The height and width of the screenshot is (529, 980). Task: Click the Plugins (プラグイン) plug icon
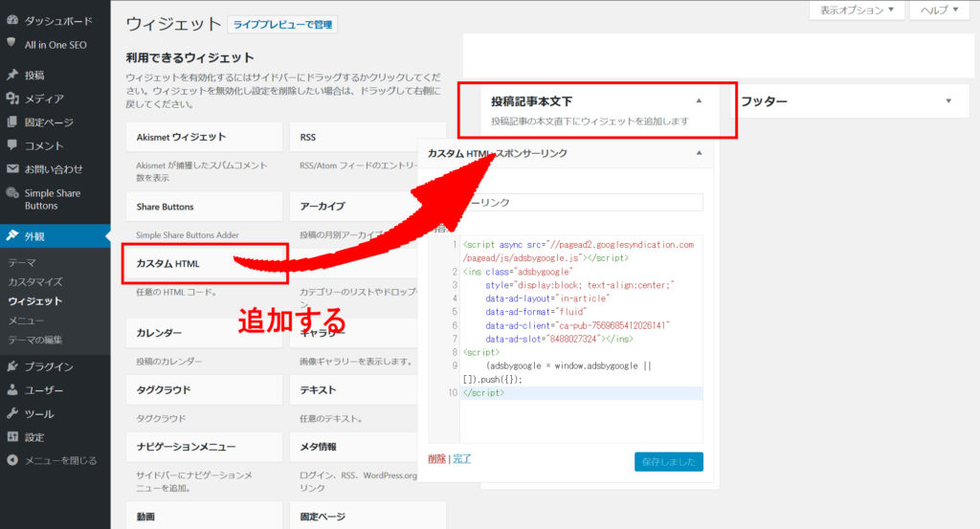click(11, 366)
